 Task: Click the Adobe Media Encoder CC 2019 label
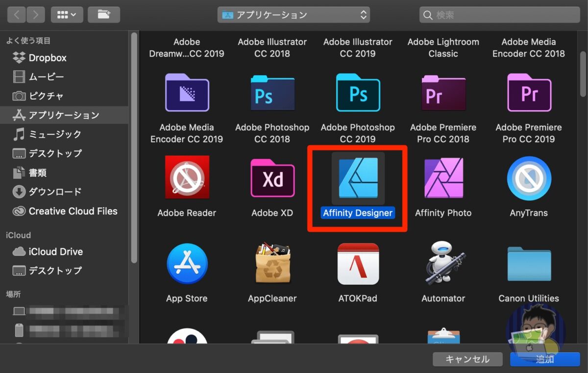pyautogui.click(x=187, y=133)
